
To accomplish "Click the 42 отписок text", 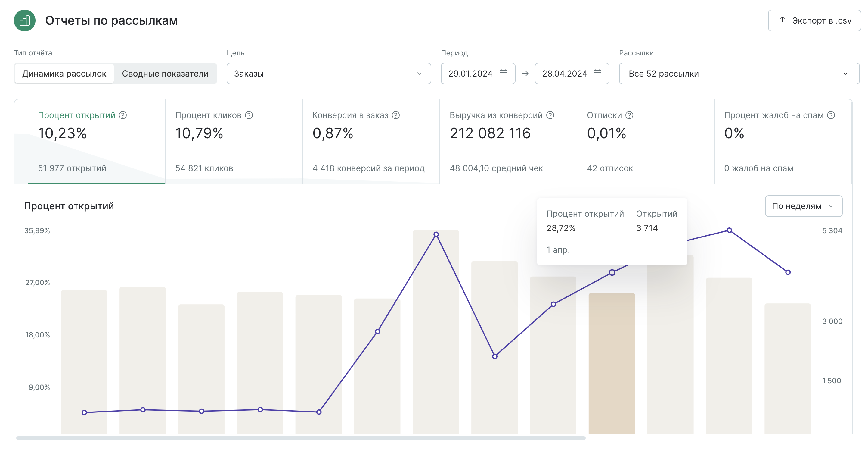I will [610, 168].
